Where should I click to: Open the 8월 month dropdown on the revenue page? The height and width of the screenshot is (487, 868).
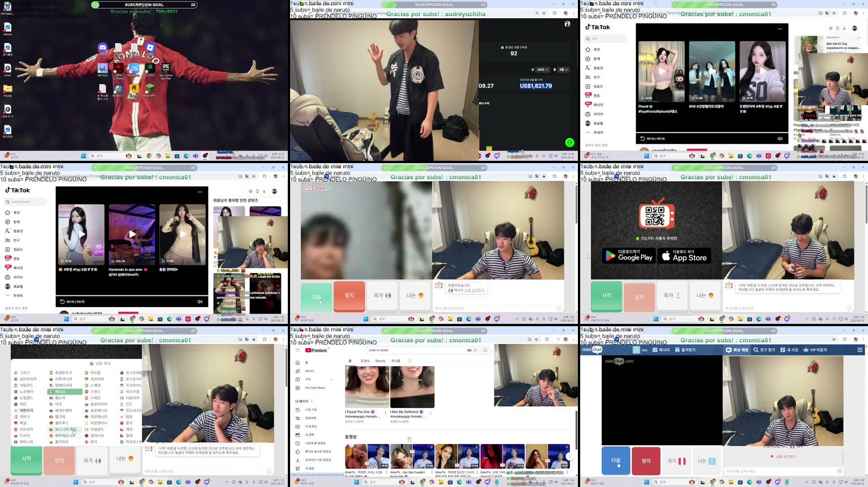[563, 70]
